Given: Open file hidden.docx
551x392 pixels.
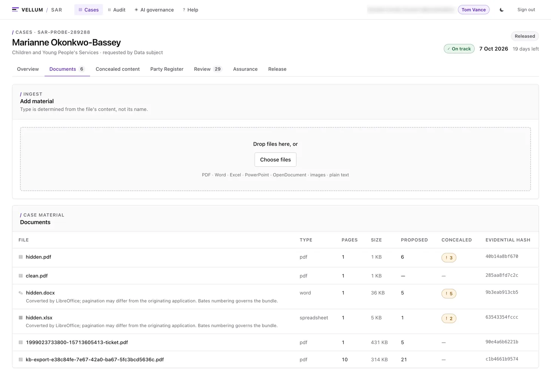Looking at the screenshot, I should coord(40,293).
